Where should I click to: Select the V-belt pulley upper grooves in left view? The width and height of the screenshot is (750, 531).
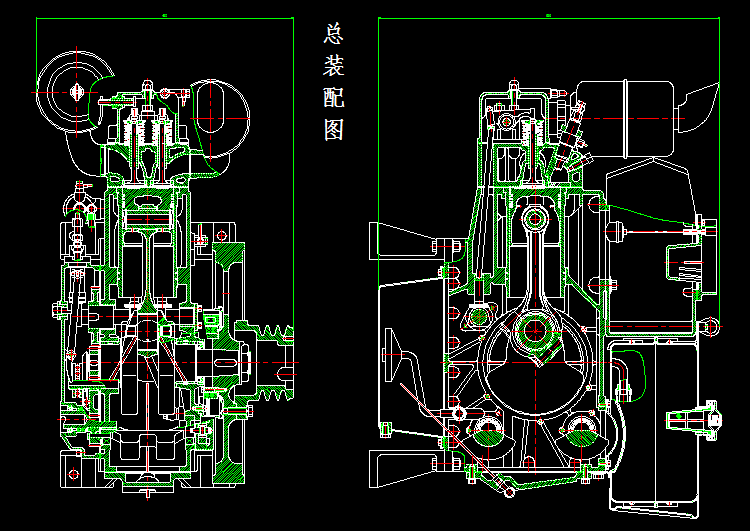(276, 332)
